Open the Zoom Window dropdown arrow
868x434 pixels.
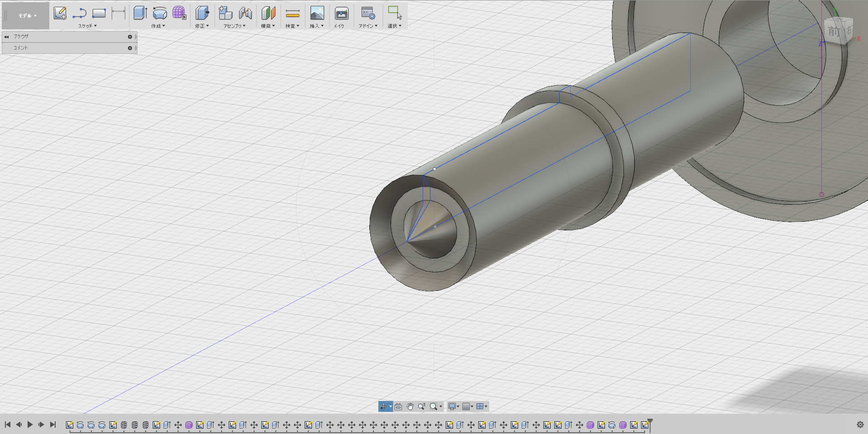[x=440, y=406]
